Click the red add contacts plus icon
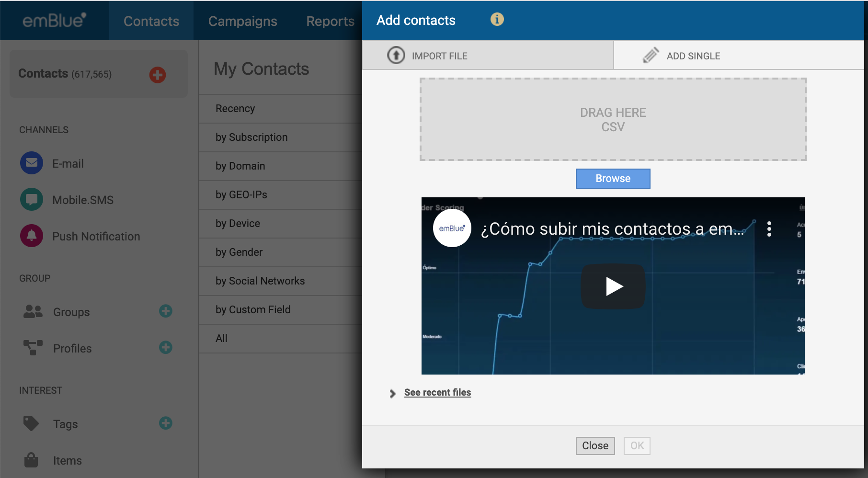 (x=157, y=75)
